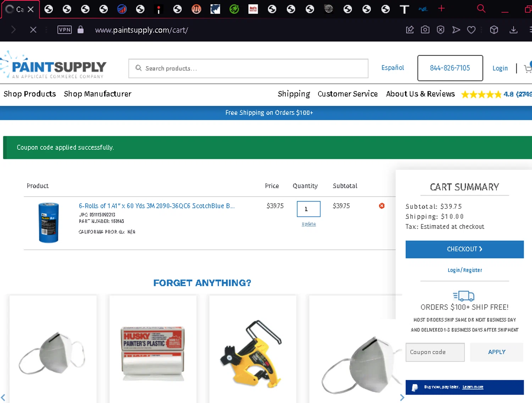Open a new tab with plus button
This screenshot has width=532, height=403.
click(x=441, y=8)
